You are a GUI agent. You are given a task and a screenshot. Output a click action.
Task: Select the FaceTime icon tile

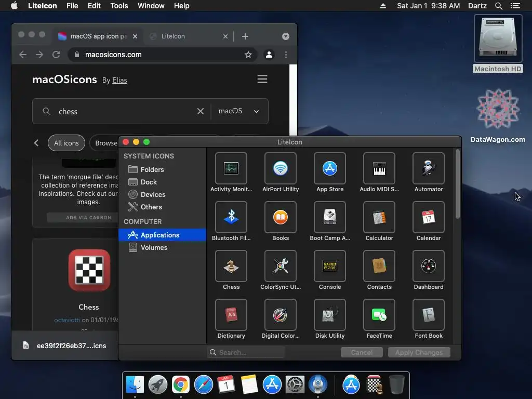379,315
